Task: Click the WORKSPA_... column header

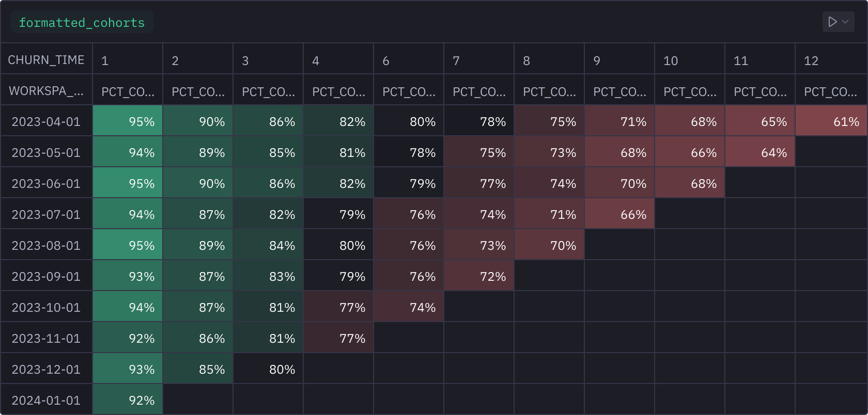Action: (45, 91)
